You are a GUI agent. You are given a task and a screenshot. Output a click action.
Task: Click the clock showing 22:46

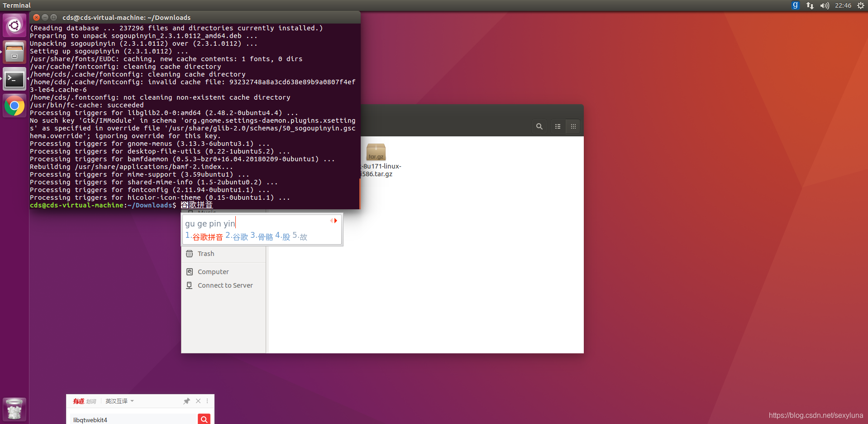pyautogui.click(x=843, y=5)
